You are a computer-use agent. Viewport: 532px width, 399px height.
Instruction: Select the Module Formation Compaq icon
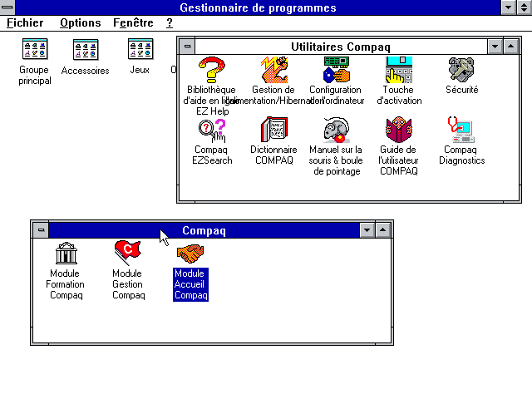(66, 253)
